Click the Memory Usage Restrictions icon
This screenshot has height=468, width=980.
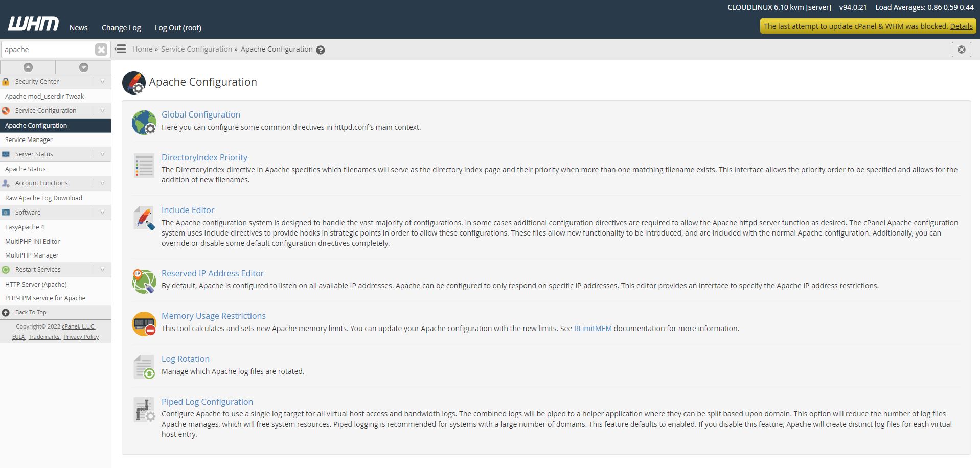[144, 324]
